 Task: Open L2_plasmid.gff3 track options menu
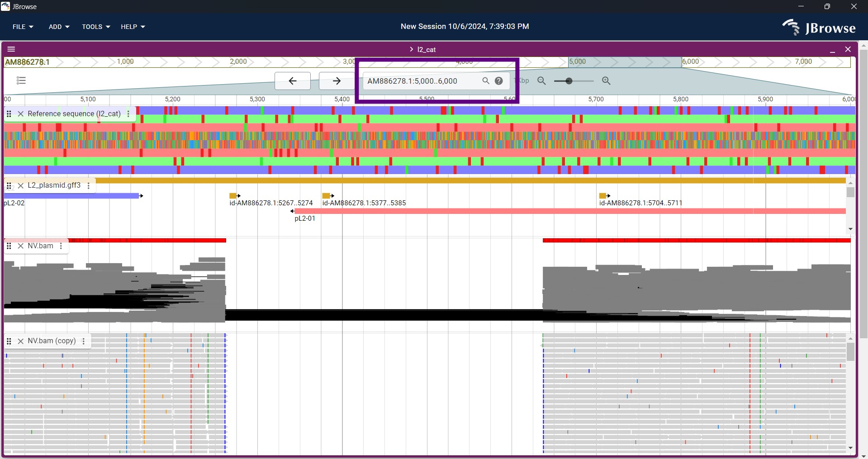point(89,185)
